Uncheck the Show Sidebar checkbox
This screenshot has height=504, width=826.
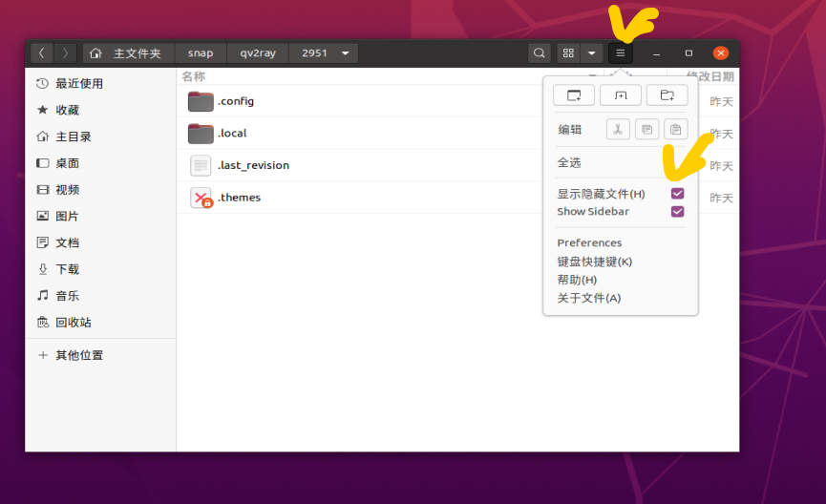[677, 212]
